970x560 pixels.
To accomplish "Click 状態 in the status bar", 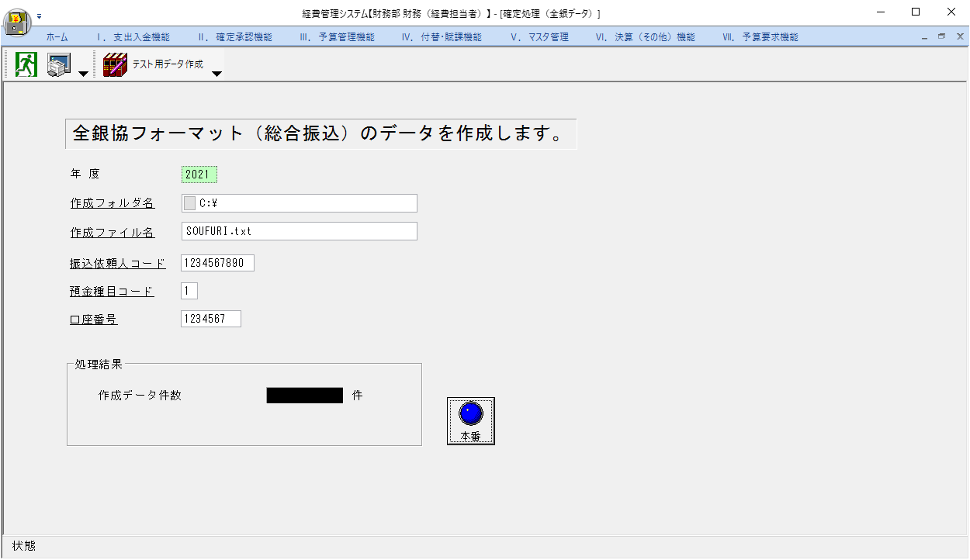I will 24,546.
